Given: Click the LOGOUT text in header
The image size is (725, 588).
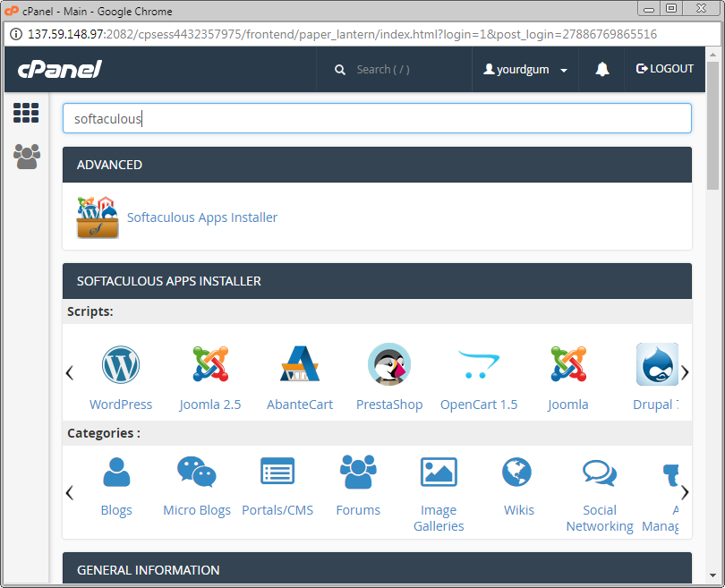Looking at the screenshot, I should [671, 69].
